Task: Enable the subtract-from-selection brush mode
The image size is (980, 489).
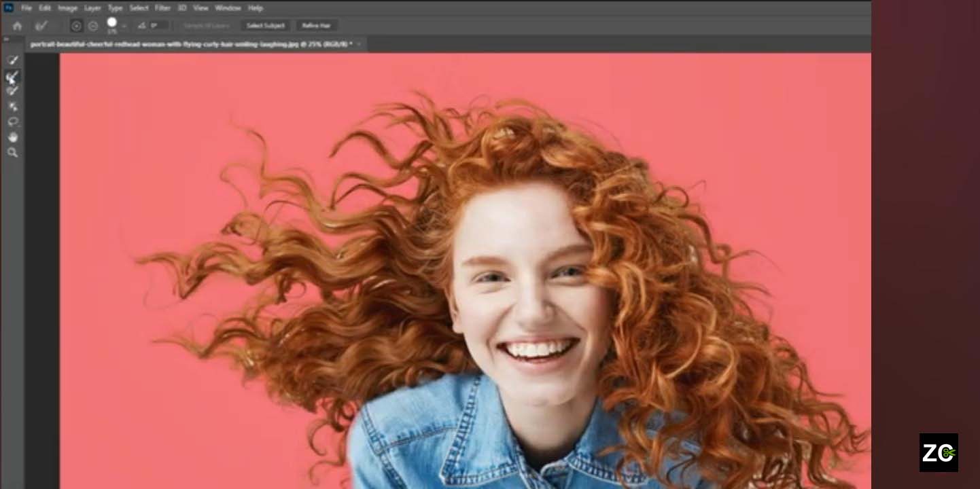Action: point(93,26)
